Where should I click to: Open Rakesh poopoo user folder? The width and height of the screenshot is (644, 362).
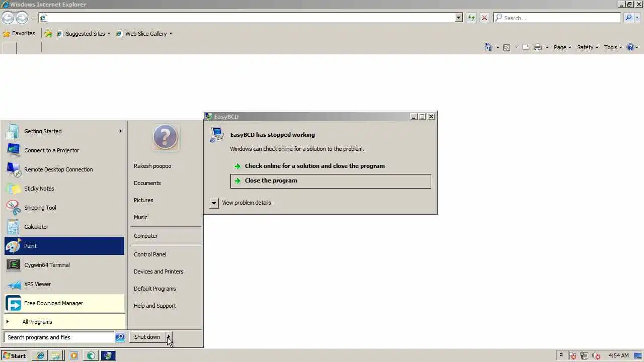pos(152,166)
